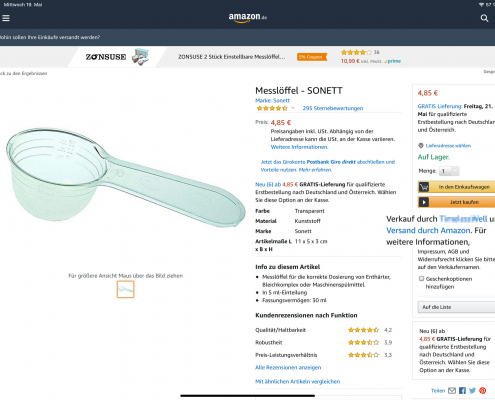The image size is (495, 400).
Task: Click the Lieferadresse wählen location icon
Action: (x=421, y=146)
